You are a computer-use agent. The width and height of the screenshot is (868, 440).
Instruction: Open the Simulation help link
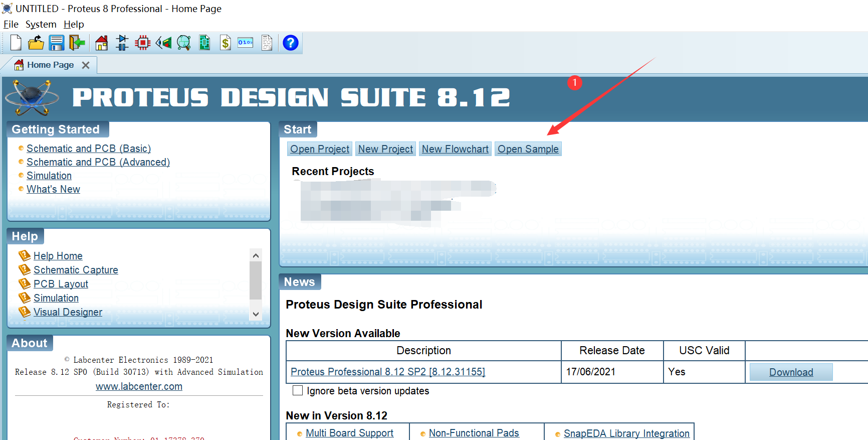pyautogui.click(x=56, y=298)
